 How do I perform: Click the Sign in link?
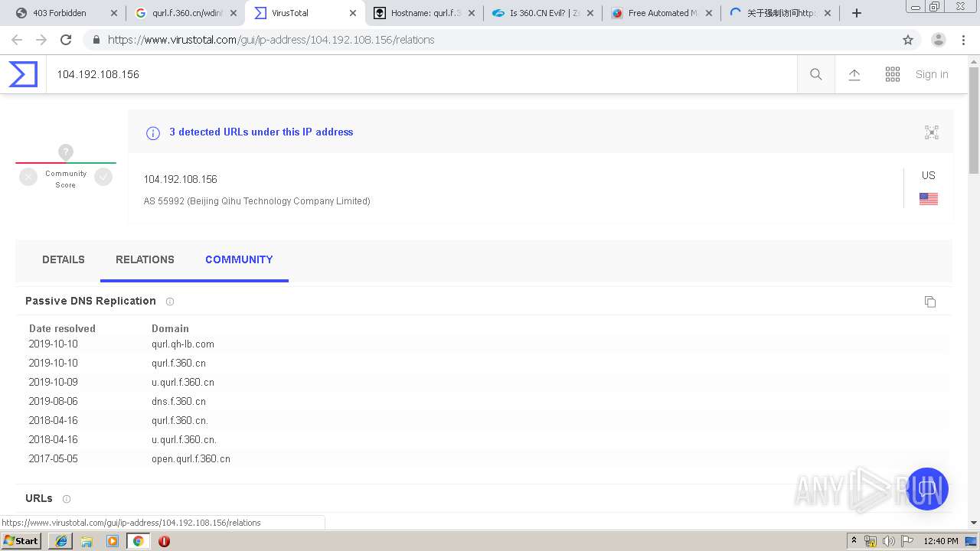[x=932, y=74]
